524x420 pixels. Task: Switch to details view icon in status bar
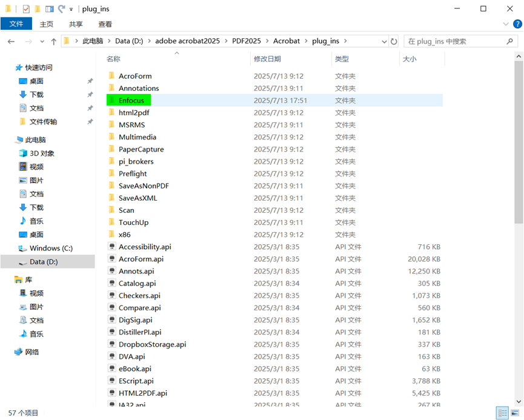[502, 413]
